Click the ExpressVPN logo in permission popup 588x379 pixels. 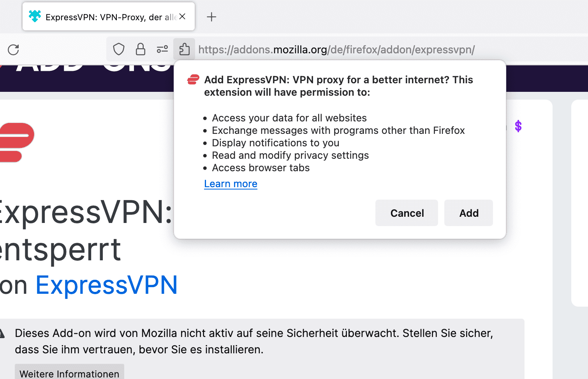tap(194, 80)
